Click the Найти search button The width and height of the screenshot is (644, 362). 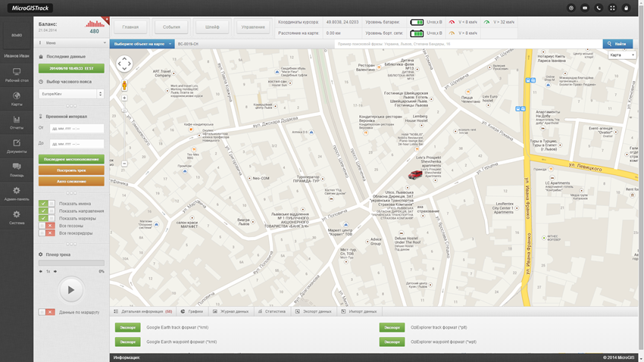(617, 44)
